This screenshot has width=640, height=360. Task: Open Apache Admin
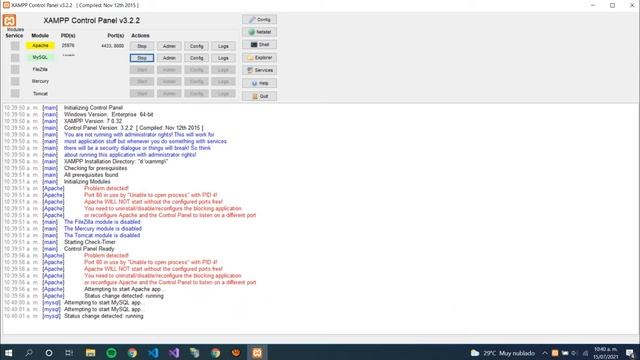click(169, 46)
